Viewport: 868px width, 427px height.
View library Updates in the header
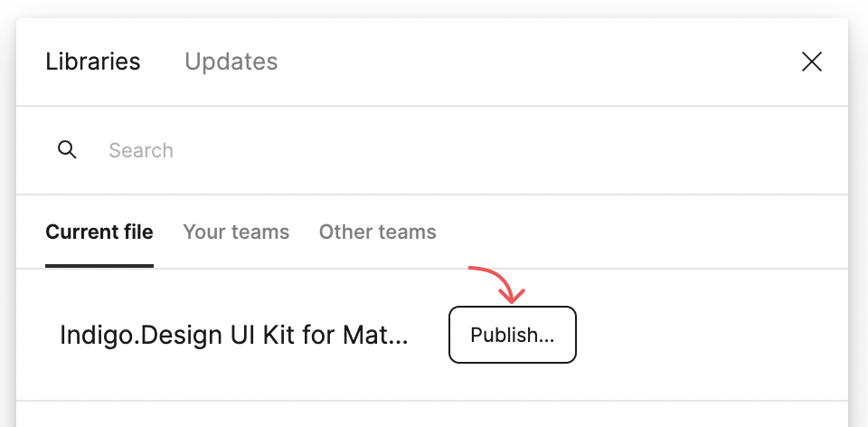[231, 62]
